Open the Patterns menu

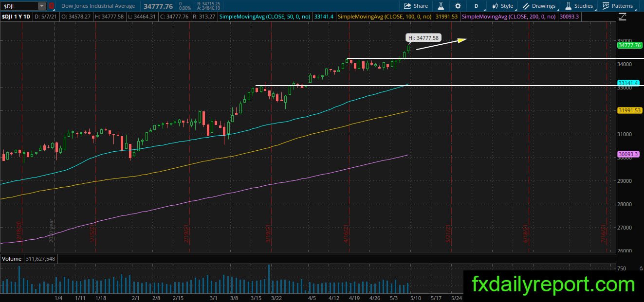point(618,6)
